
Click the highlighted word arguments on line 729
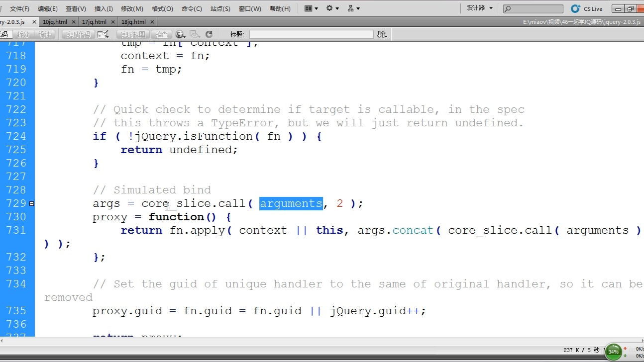coord(291,203)
